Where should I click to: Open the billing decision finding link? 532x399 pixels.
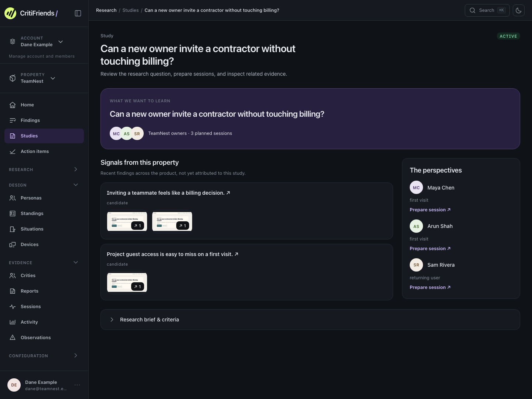tap(168, 193)
